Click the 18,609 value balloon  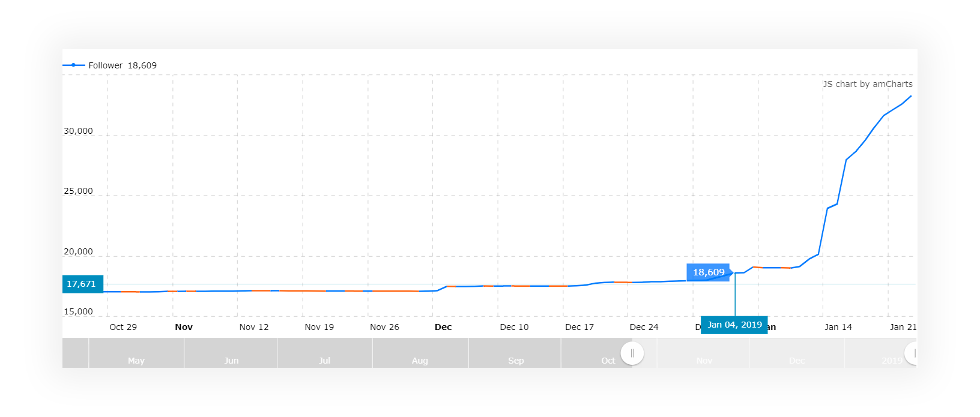pos(708,272)
